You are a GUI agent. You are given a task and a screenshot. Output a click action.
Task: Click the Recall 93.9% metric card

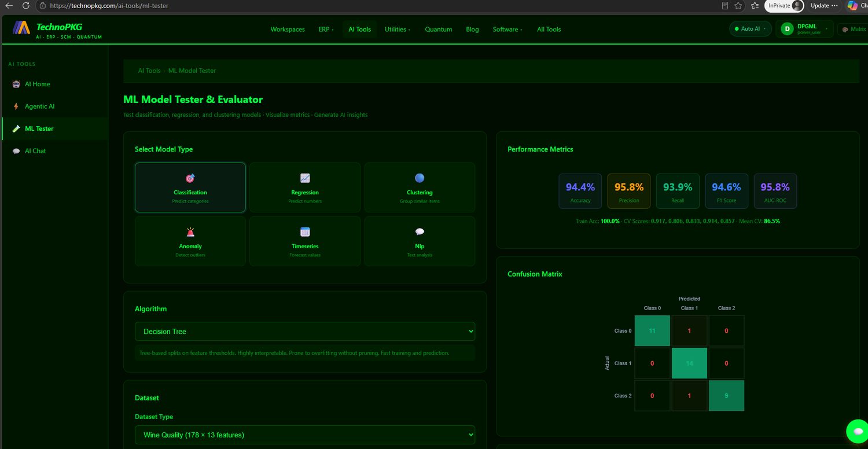pyautogui.click(x=678, y=191)
